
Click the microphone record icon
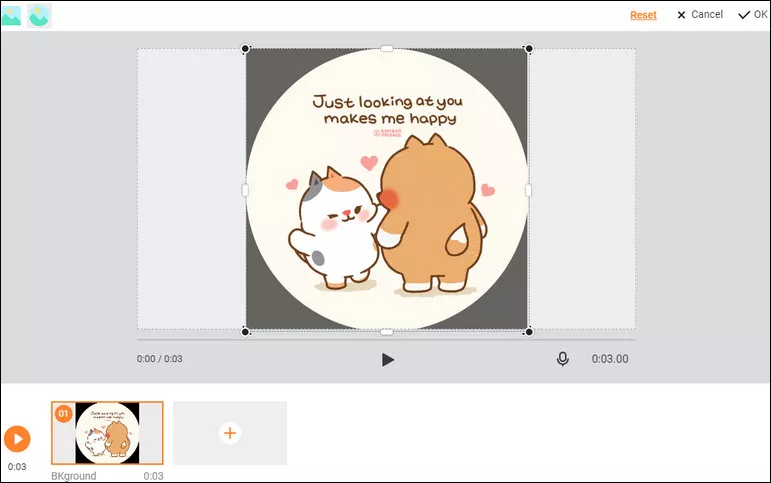point(563,359)
